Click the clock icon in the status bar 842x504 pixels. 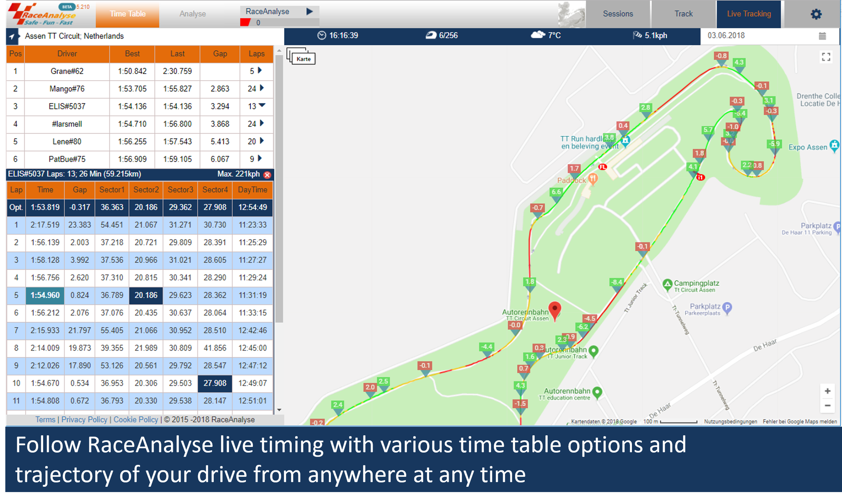coord(322,36)
